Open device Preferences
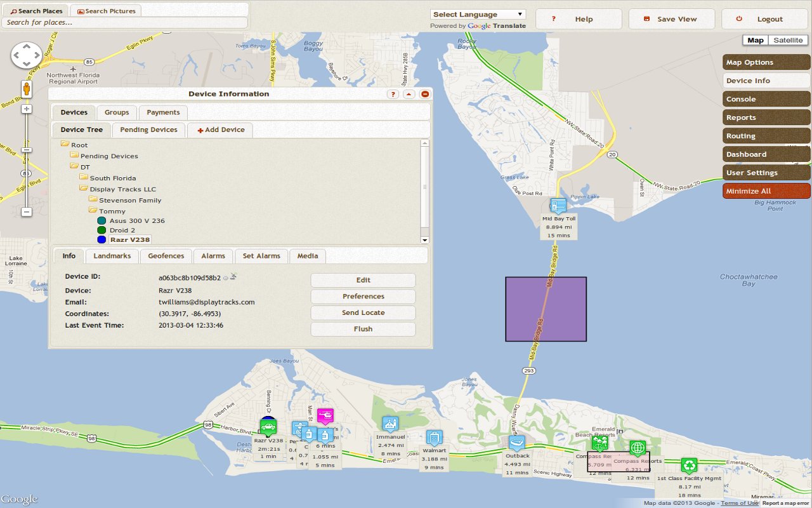Screen dimensions: 812x508 (363, 297)
